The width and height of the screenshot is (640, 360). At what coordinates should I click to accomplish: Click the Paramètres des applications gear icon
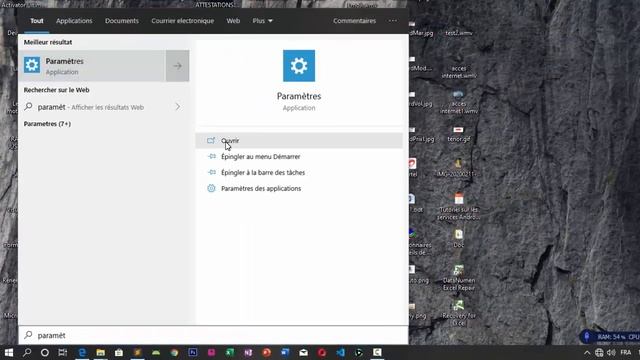point(211,188)
